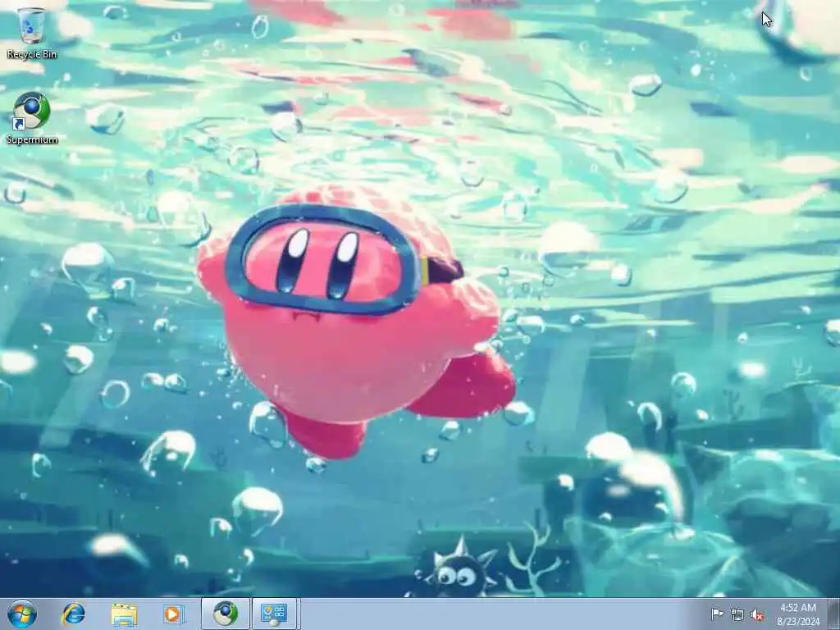Open the clock showing 4:52 AM

[x=798, y=614]
